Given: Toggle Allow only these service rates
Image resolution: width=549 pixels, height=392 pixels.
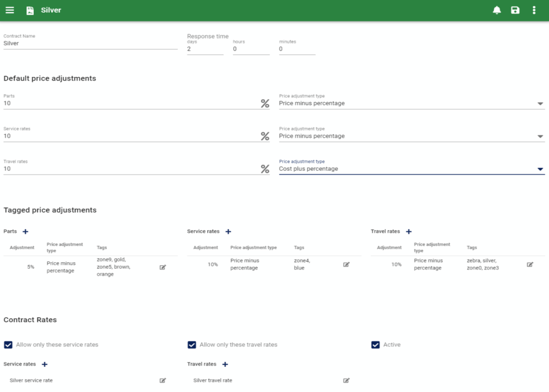Looking at the screenshot, I should (x=8, y=345).
